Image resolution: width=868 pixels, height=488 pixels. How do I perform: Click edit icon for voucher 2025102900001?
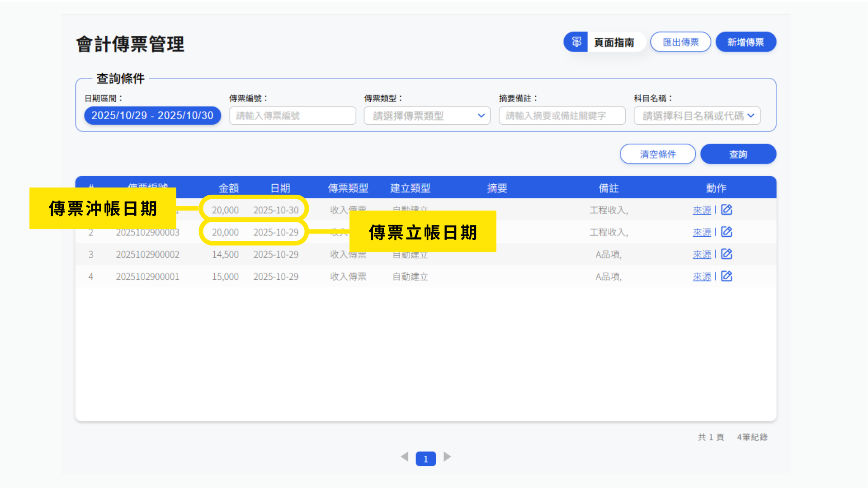click(x=726, y=276)
